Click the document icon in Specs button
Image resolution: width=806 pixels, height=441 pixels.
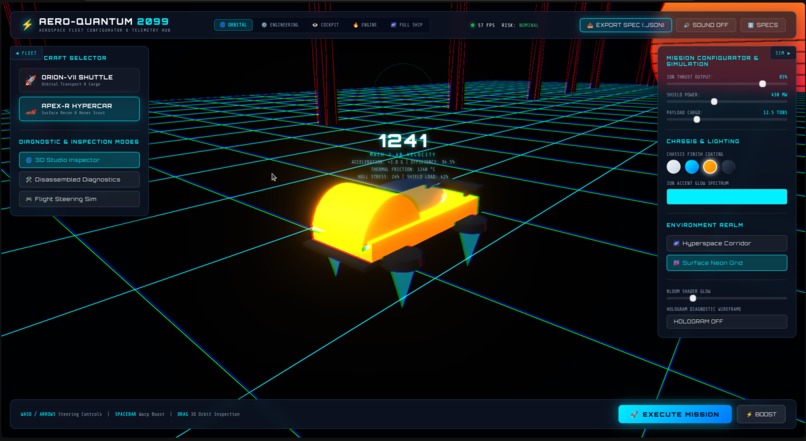pyautogui.click(x=750, y=25)
